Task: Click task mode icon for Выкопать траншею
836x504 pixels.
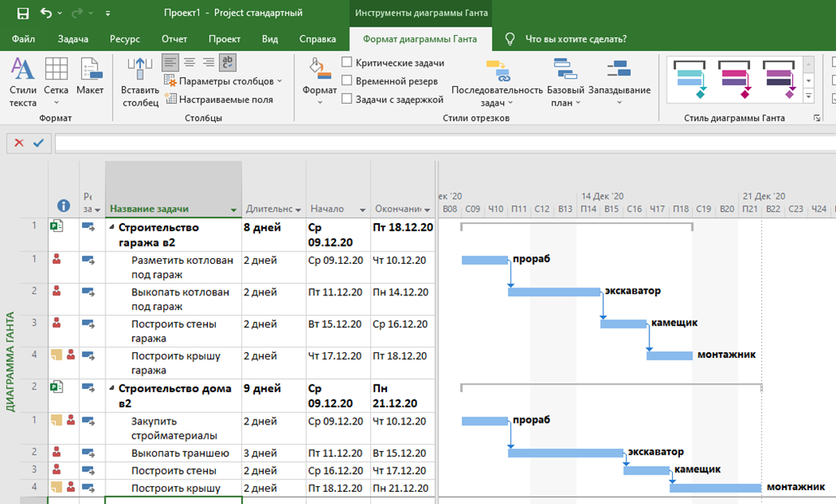Action: click(x=88, y=453)
